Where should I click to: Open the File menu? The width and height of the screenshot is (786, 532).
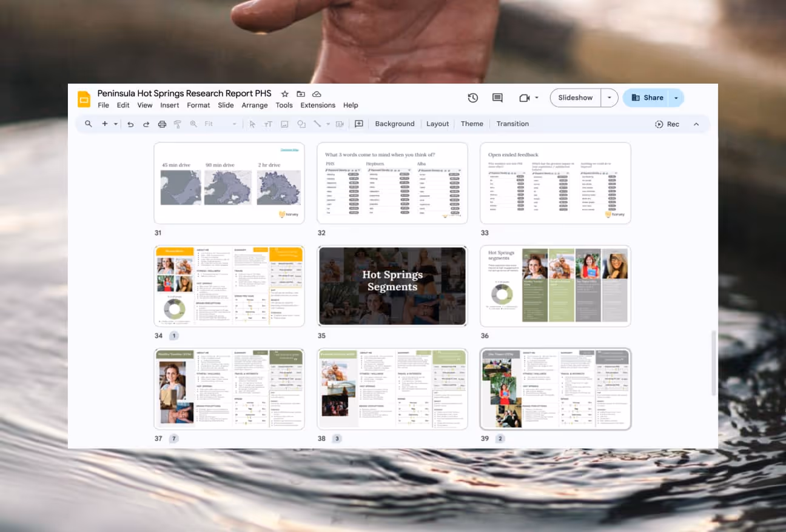(104, 105)
